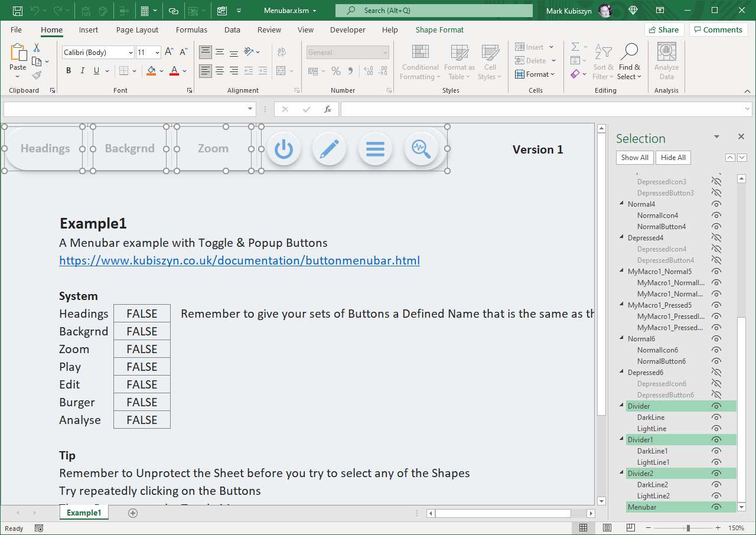Click the Format Painter brush icon
Image resolution: width=756 pixels, height=535 pixels.
37,76
